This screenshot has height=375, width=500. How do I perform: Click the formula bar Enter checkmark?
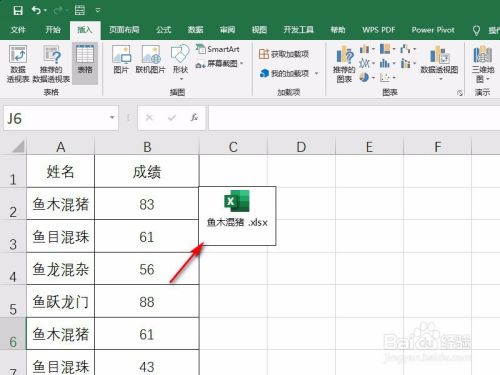click(x=172, y=117)
